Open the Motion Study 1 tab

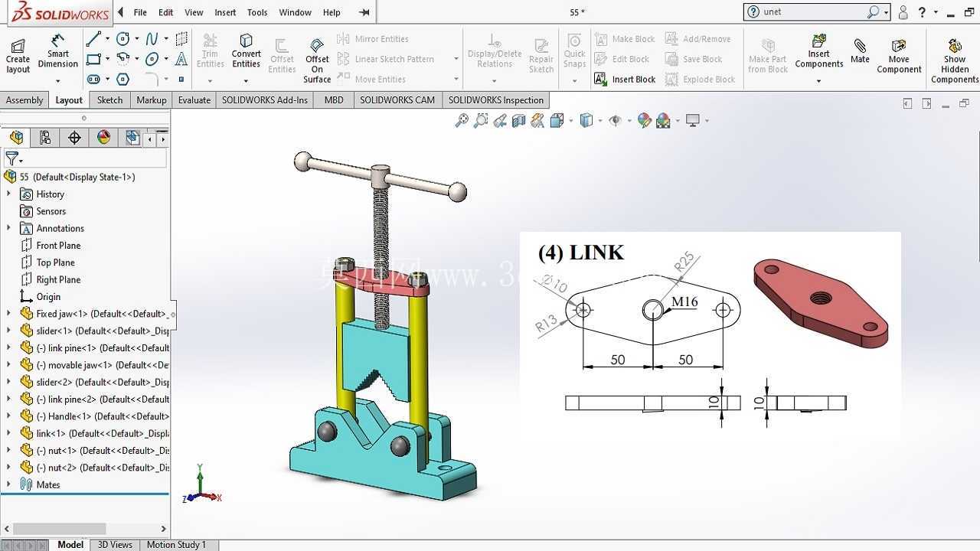tap(176, 545)
